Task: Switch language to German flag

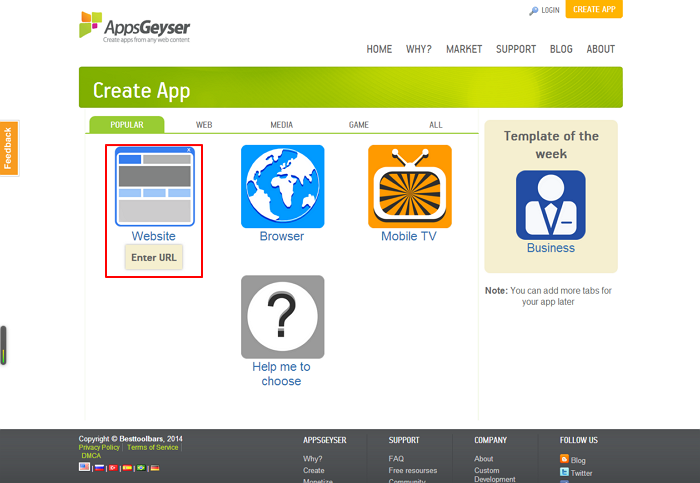Action: coord(155,468)
